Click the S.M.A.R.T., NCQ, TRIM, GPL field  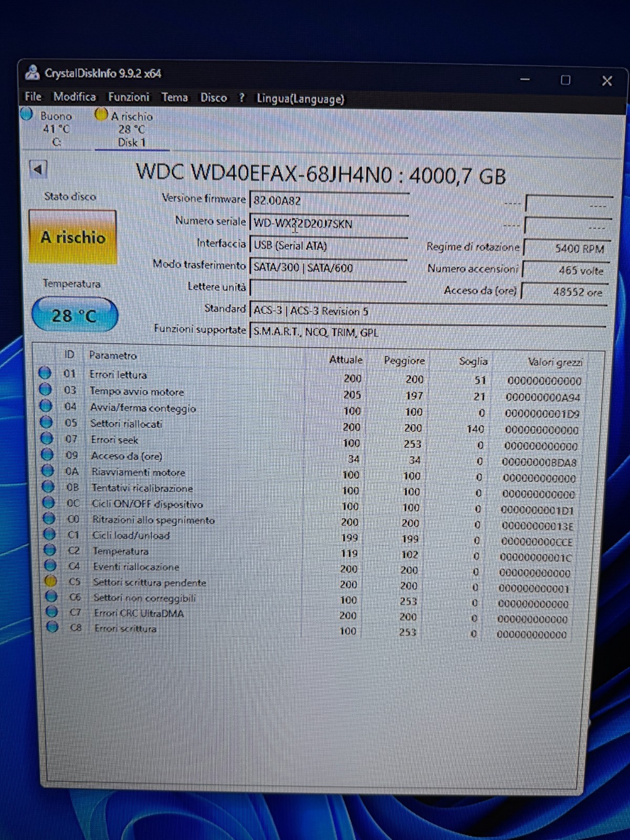(428, 332)
